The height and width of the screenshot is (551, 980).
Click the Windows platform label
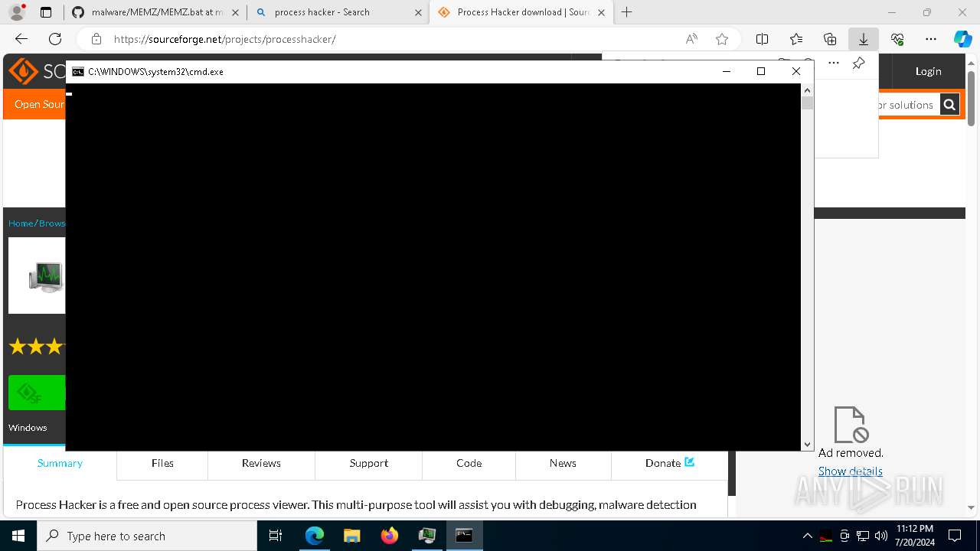pos(28,428)
